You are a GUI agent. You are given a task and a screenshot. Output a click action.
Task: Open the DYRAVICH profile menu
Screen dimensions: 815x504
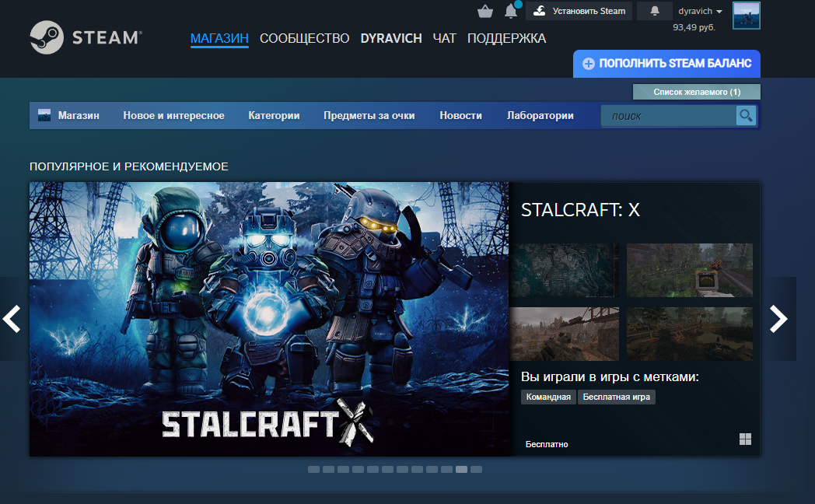point(391,38)
